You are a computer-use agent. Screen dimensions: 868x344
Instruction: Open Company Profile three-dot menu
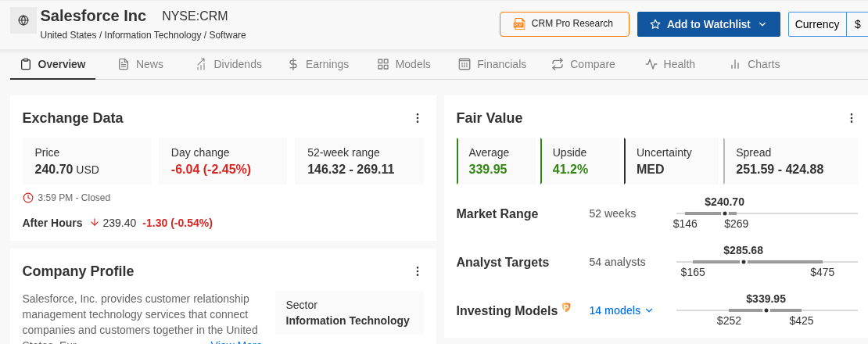click(418, 271)
